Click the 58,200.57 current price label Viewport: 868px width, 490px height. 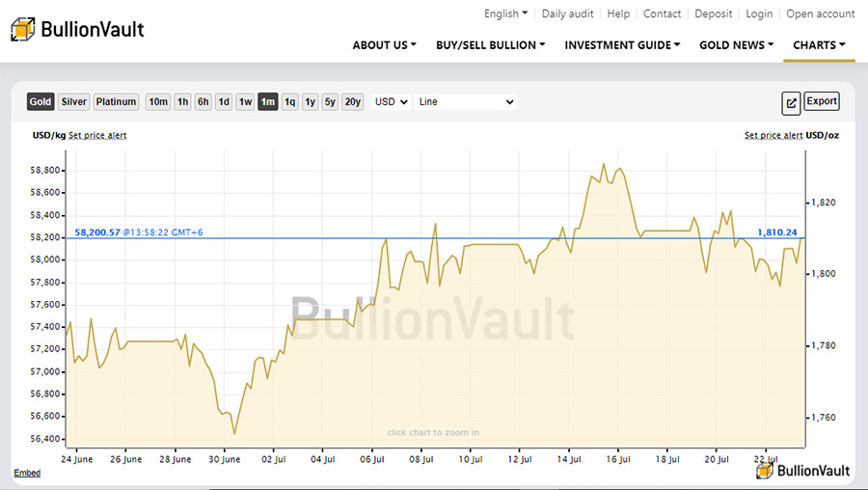click(x=97, y=232)
